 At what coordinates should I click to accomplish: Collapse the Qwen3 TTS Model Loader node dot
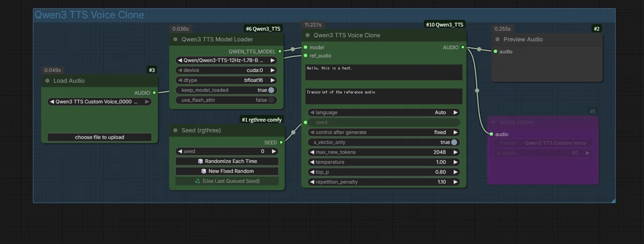175,39
